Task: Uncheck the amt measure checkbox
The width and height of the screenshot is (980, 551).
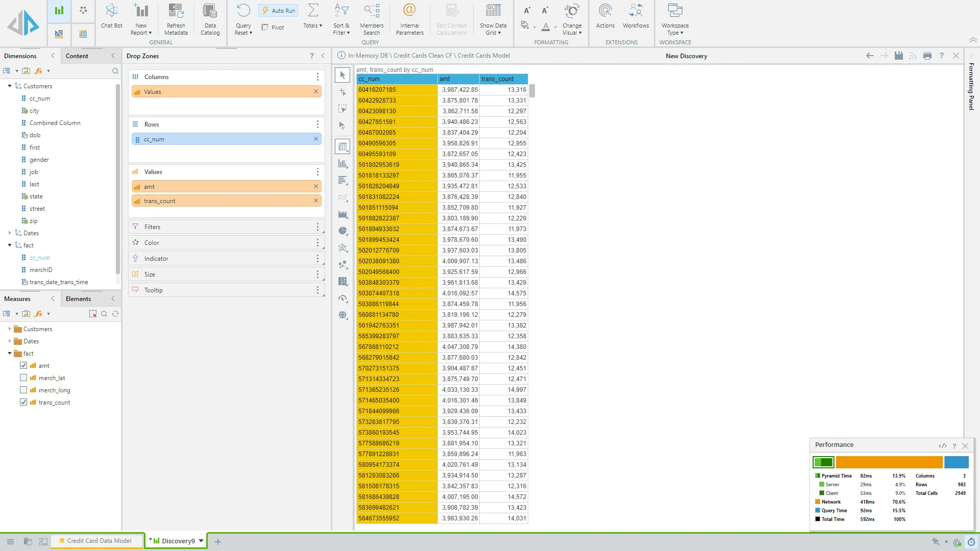Action: coord(23,365)
